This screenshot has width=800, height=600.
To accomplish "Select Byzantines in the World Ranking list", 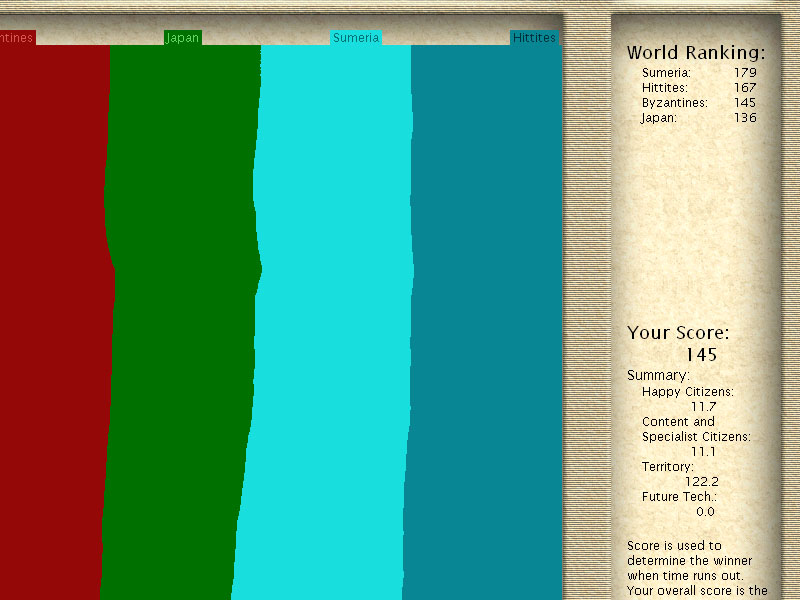I will tap(674, 103).
